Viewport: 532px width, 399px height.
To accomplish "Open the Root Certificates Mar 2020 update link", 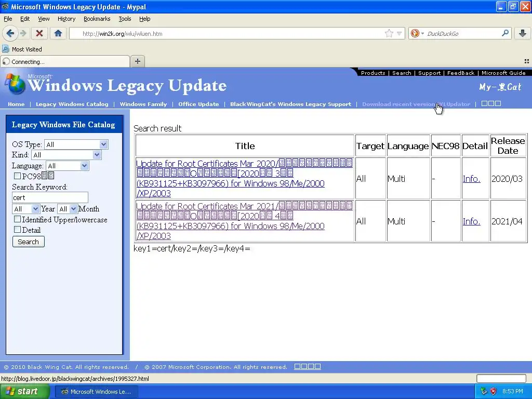I will (x=244, y=178).
